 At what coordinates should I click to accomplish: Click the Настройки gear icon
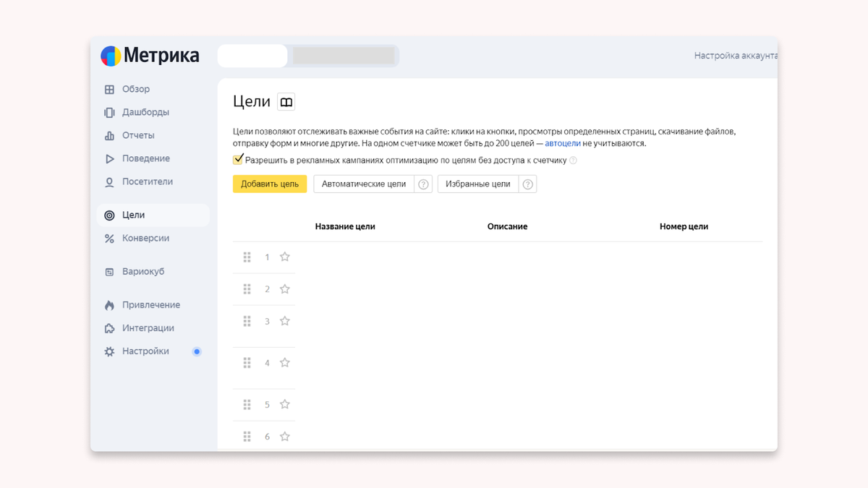click(x=109, y=351)
